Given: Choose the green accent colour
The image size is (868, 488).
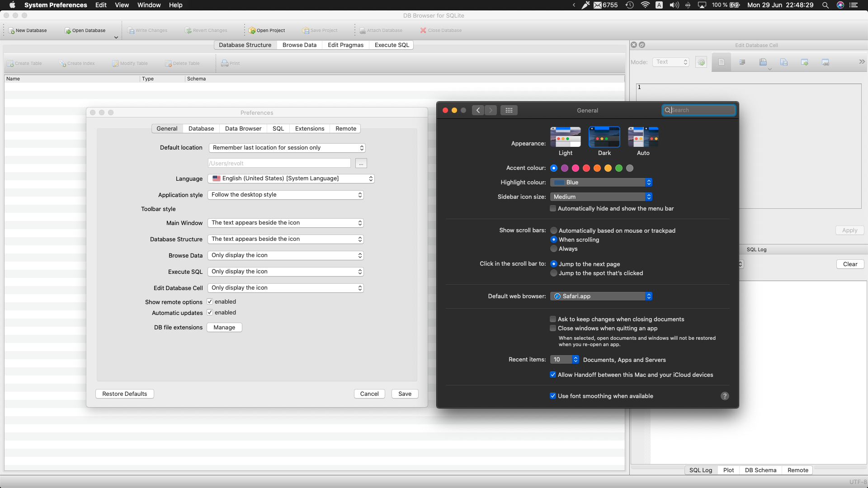Looking at the screenshot, I should click(619, 169).
